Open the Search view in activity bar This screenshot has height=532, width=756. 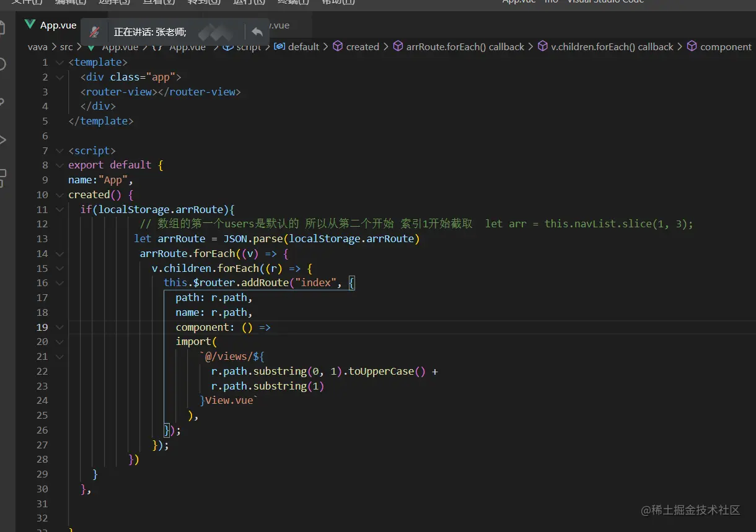pyautogui.click(x=2, y=64)
